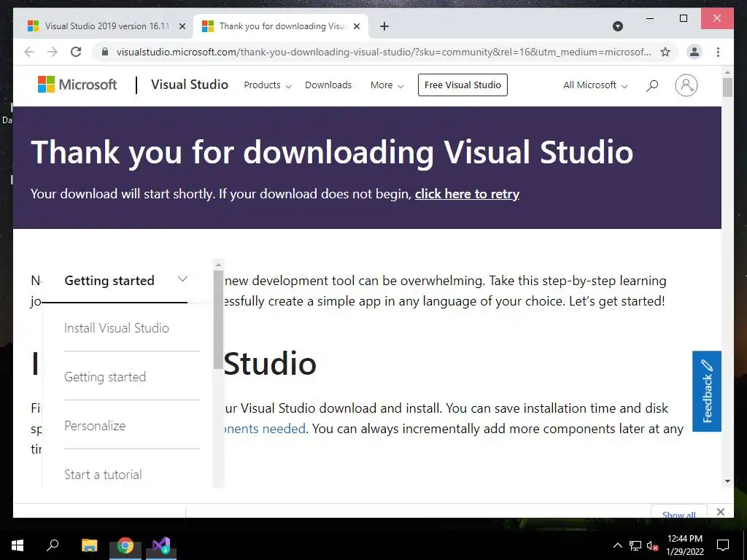The width and height of the screenshot is (747, 560).
Task: Select the Personalize menu entry
Action: click(95, 426)
